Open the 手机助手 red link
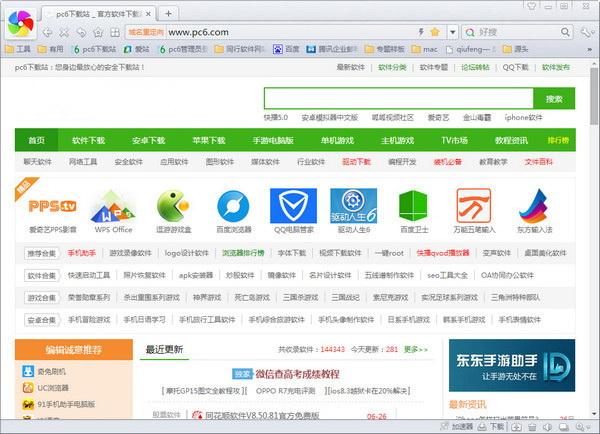Viewport: 600px width, 434px height. pyautogui.click(x=82, y=253)
